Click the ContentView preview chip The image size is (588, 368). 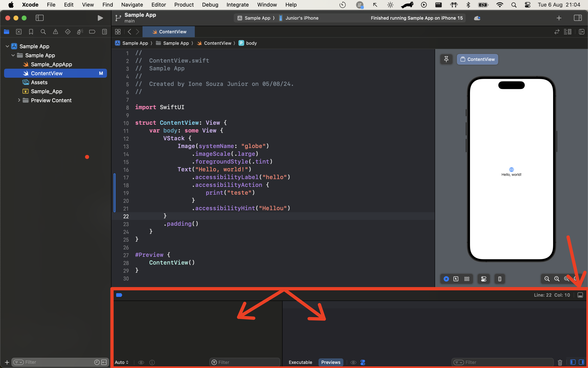pos(477,59)
